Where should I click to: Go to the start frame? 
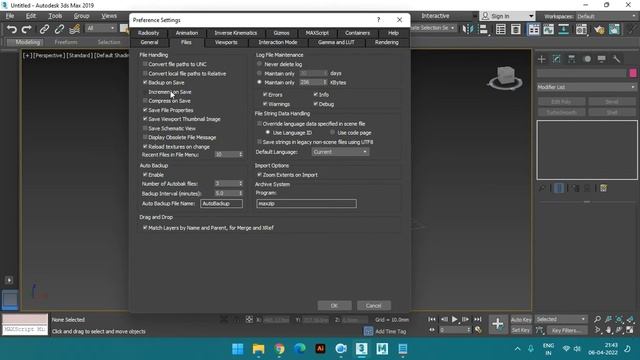(x=432, y=319)
